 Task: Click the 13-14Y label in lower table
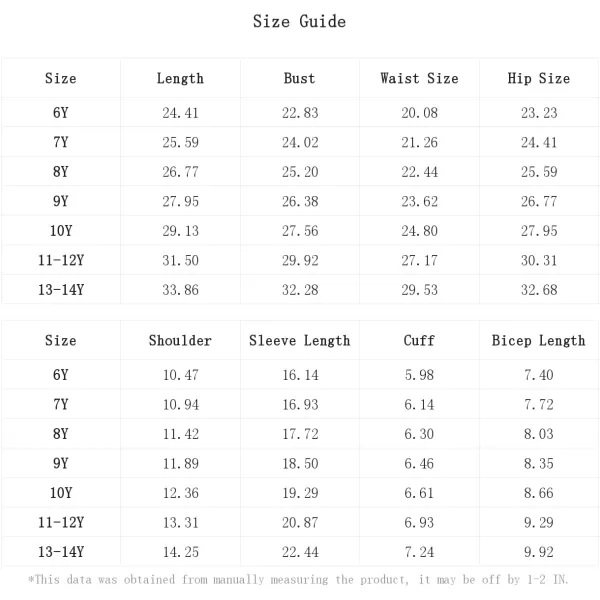click(61, 552)
